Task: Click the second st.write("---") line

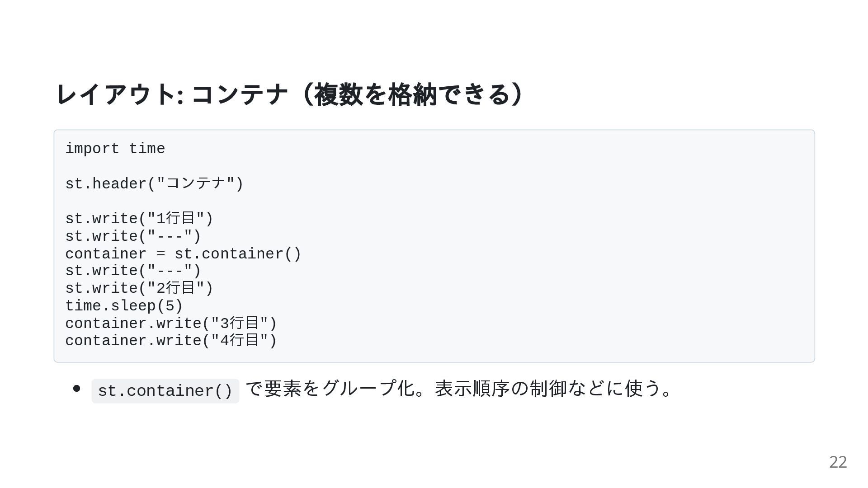Action: (x=133, y=271)
